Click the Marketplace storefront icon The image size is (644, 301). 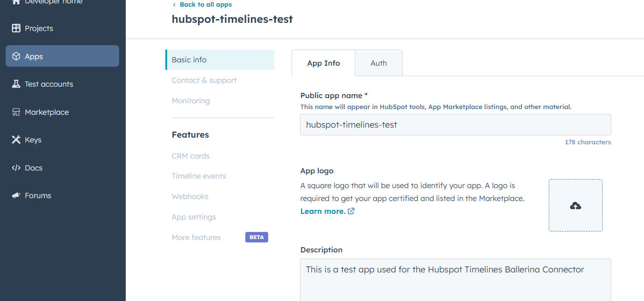pos(16,112)
